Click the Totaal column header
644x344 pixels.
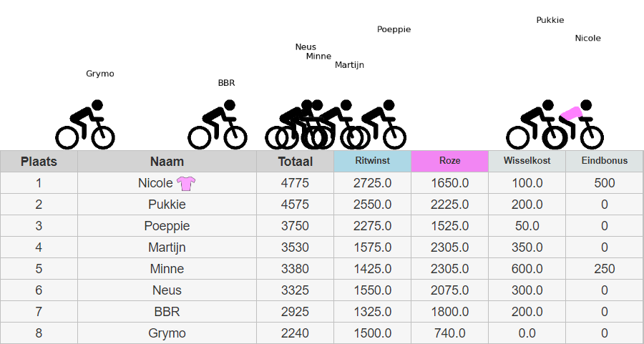pyautogui.click(x=295, y=162)
